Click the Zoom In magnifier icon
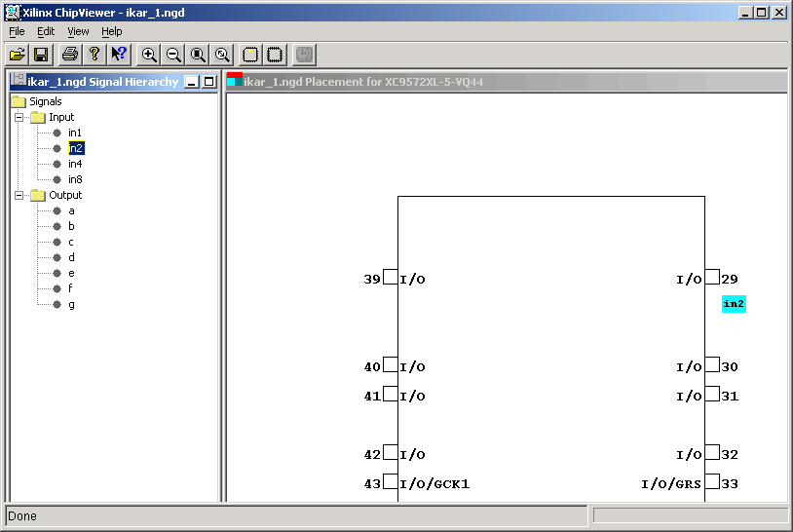This screenshot has width=793, height=532. click(x=149, y=55)
